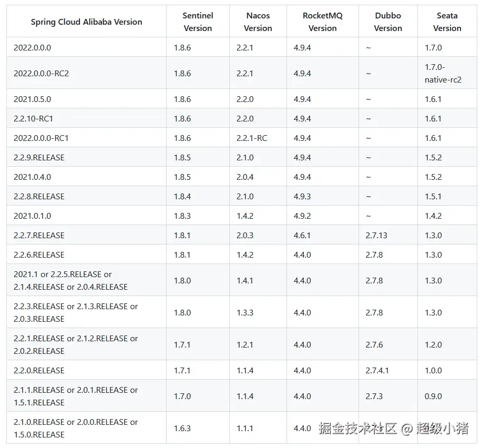481x448 pixels.
Task: Click Nacos 2.1.0 in the 2.2.8.RELEASE row
Action: [x=245, y=196]
